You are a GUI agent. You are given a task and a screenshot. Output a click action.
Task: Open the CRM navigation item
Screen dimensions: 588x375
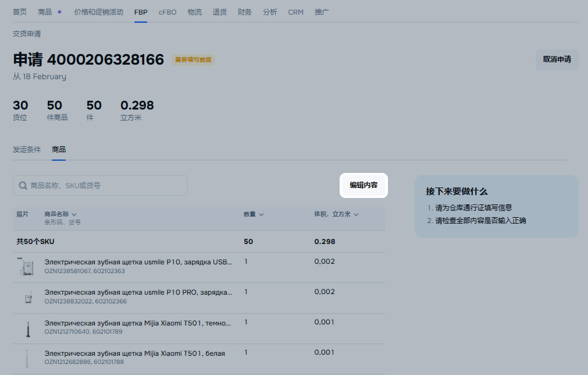pyautogui.click(x=295, y=12)
